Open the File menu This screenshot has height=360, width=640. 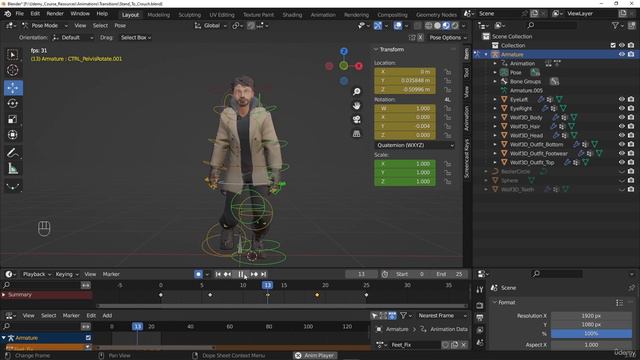click(20, 13)
